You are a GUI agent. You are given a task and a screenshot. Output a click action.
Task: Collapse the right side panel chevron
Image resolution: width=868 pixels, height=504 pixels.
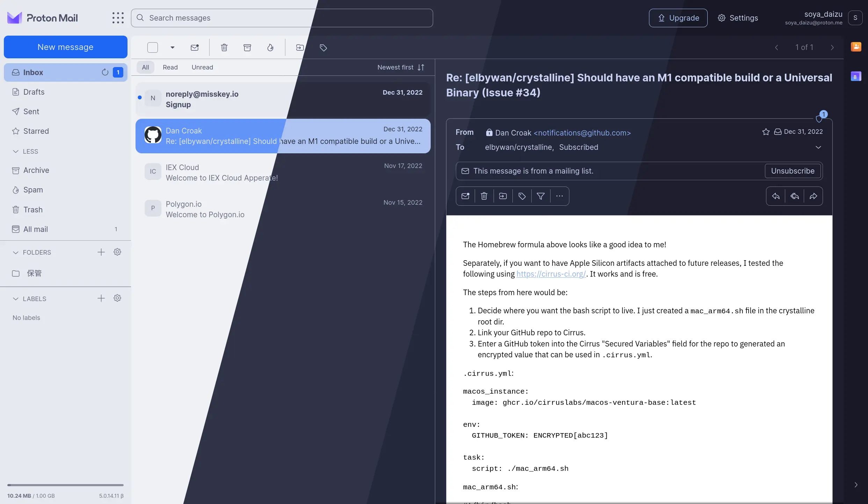coord(856,485)
